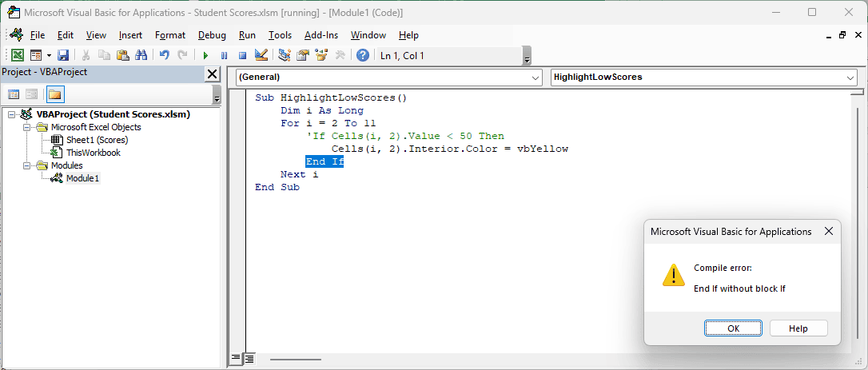This screenshot has height=370, width=868.
Task: Switch to Microsoft Excel view icon
Action: (18, 55)
